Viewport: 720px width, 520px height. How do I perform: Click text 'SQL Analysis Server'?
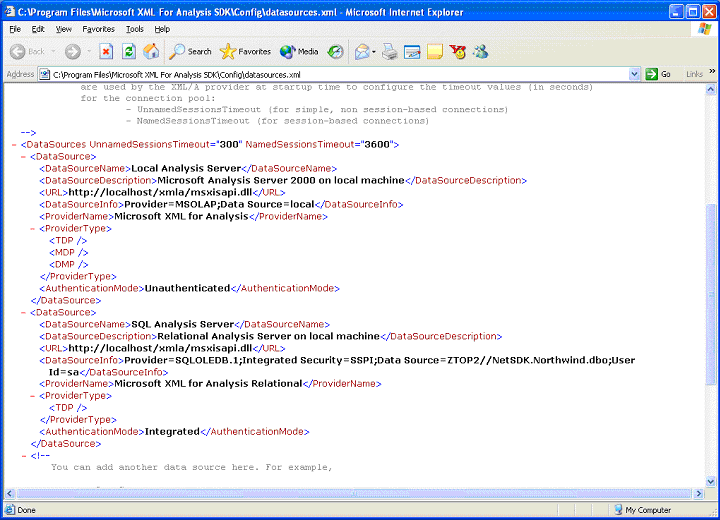point(183,324)
